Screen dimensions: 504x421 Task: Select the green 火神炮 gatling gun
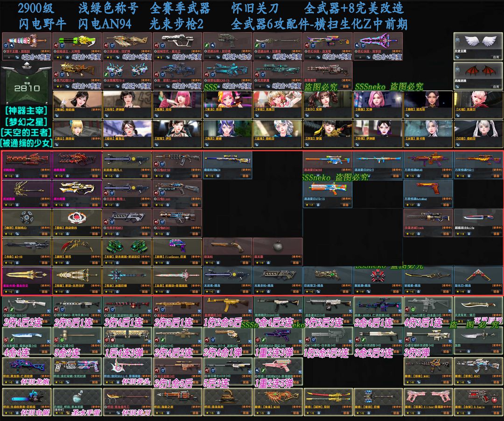pos(77,47)
